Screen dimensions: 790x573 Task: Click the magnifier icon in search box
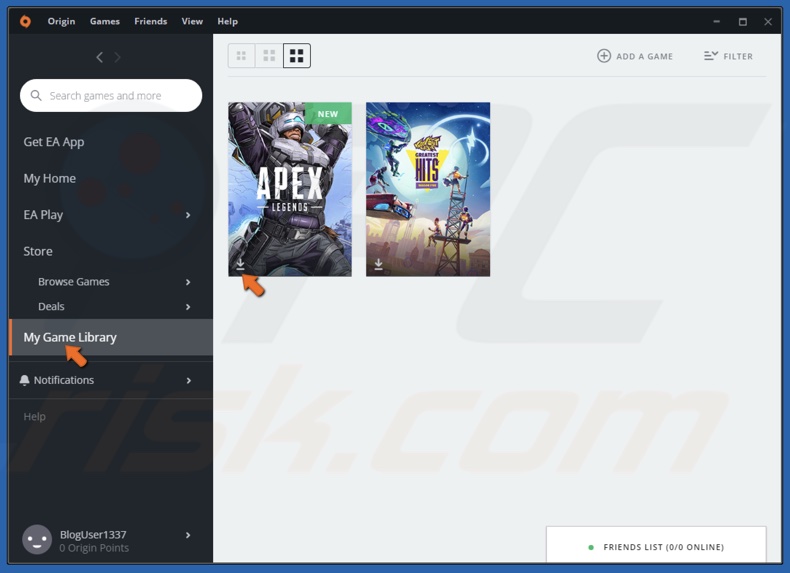click(x=36, y=95)
